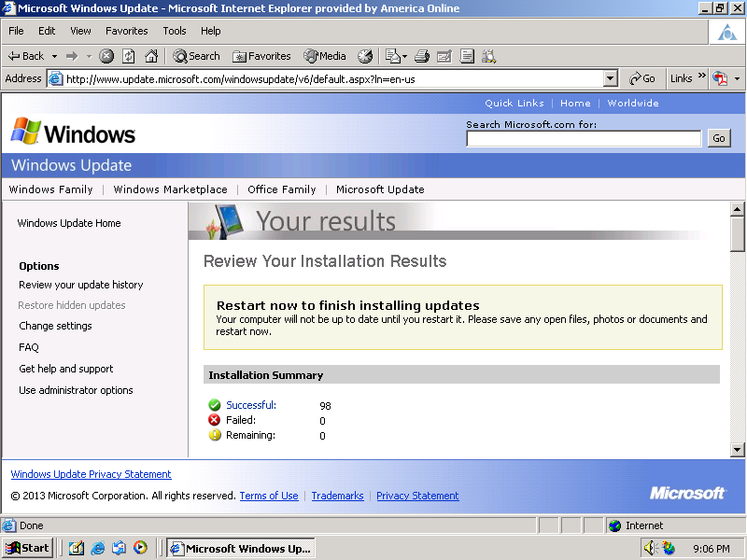Open the Terms of Use footer link
This screenshot has width=747, height=560.
coord(269,496)
